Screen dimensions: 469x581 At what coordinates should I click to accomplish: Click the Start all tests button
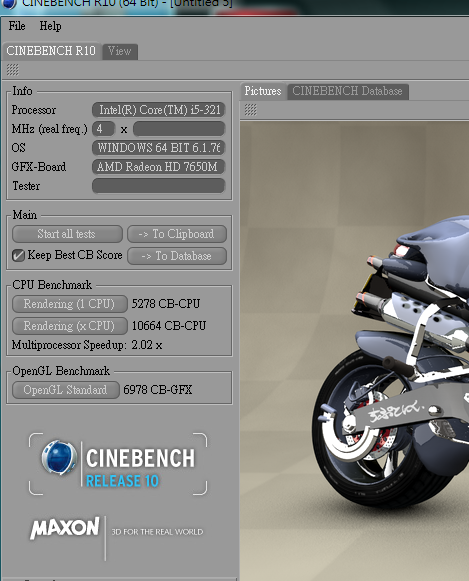click(x=67, y=234)
